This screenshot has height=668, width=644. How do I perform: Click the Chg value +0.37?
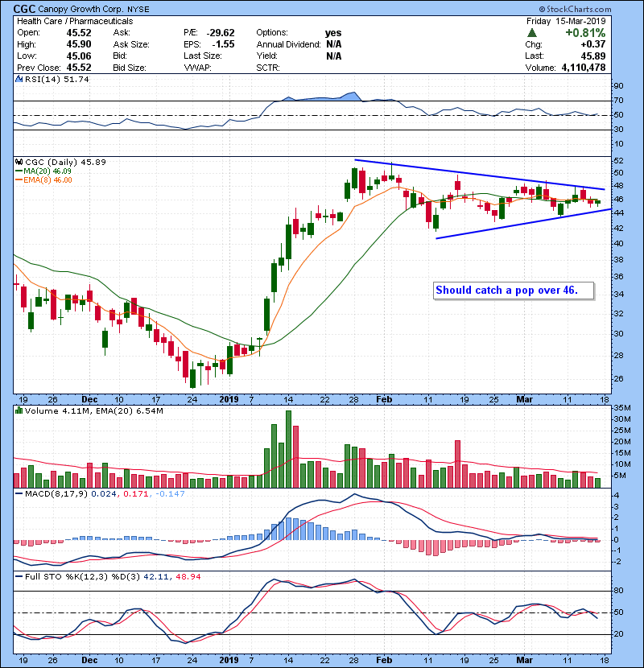(592, 44)
